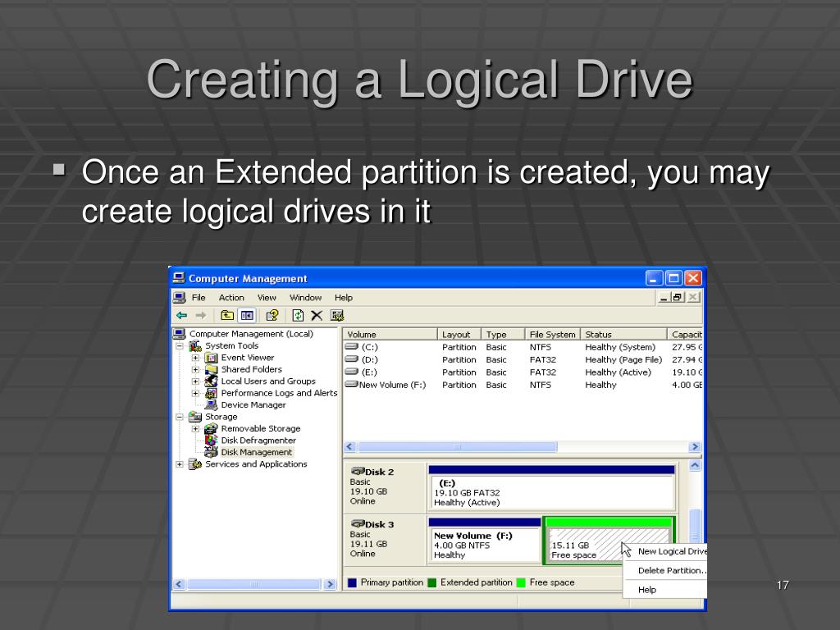Toggle the Show/Hide Console Tree icon
This screenshot has width=840, height=630.
[247, 316]
